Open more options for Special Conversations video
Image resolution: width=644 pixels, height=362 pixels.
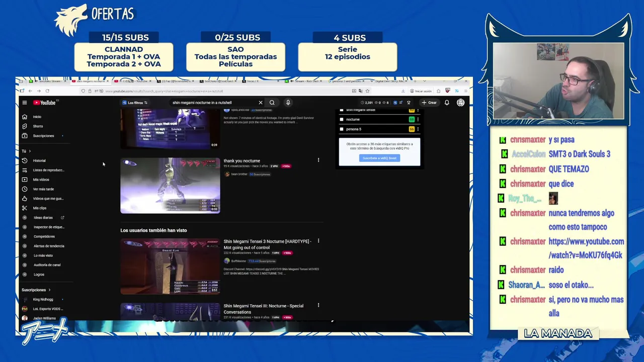pos(318,305)
